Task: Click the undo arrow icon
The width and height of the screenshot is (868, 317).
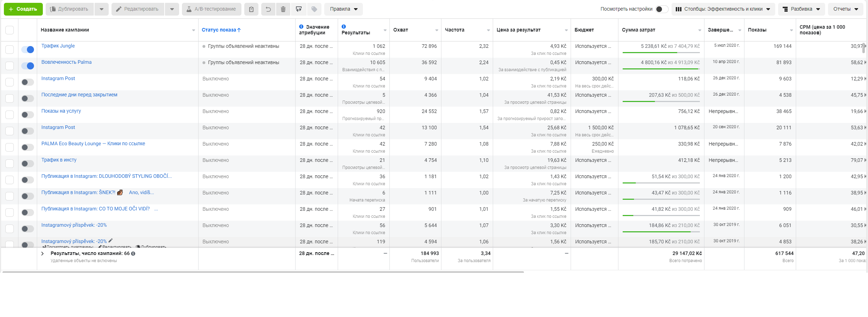Action: (268, 9)
